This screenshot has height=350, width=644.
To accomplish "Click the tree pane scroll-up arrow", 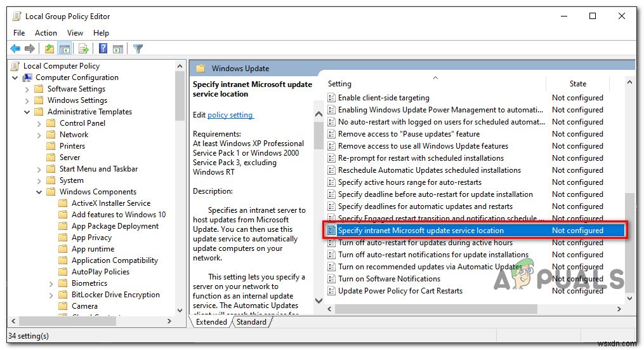I will 180,66.
